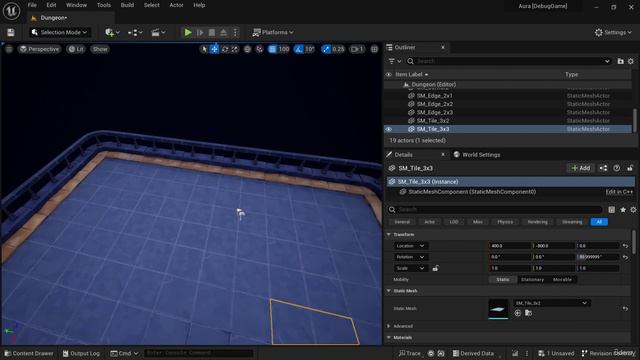640x360 pixels.
Task: Open the Tools menu
Action: click(x=104, y=5)
